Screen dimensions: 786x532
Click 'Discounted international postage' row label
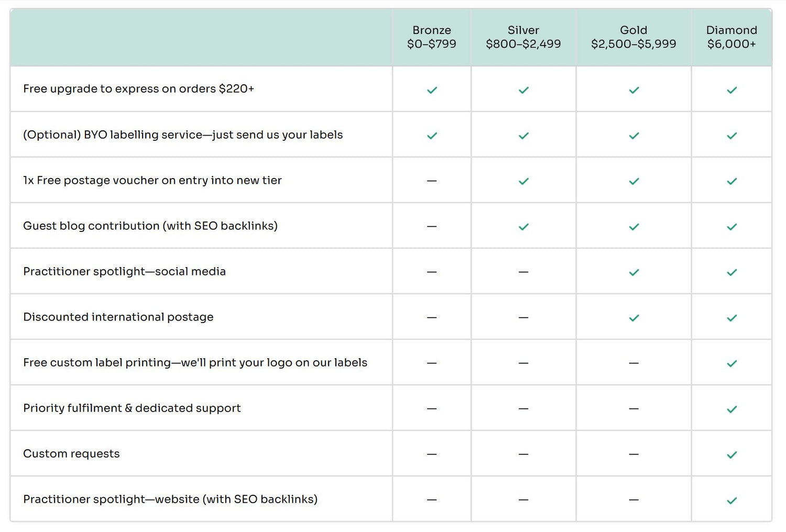coord(118,317)
